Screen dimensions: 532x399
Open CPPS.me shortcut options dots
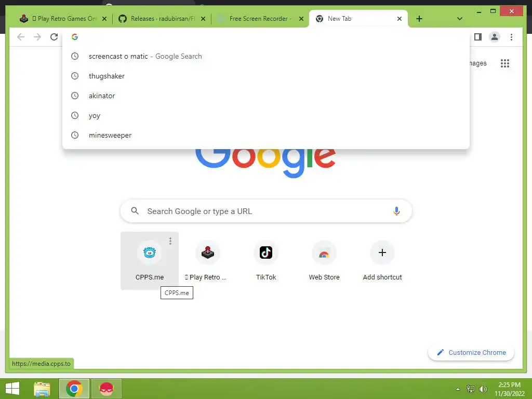[170, 241]
